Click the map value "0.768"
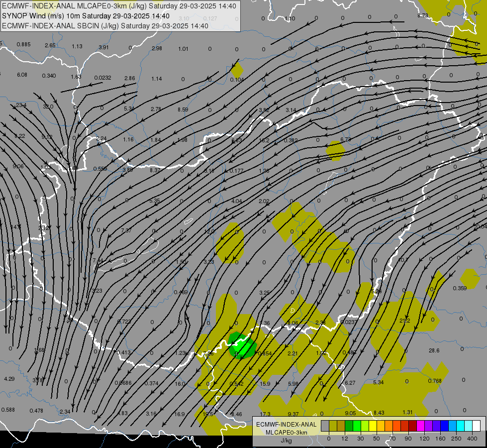The width and height of the screenshot is (487, 448). pos(434,381)
